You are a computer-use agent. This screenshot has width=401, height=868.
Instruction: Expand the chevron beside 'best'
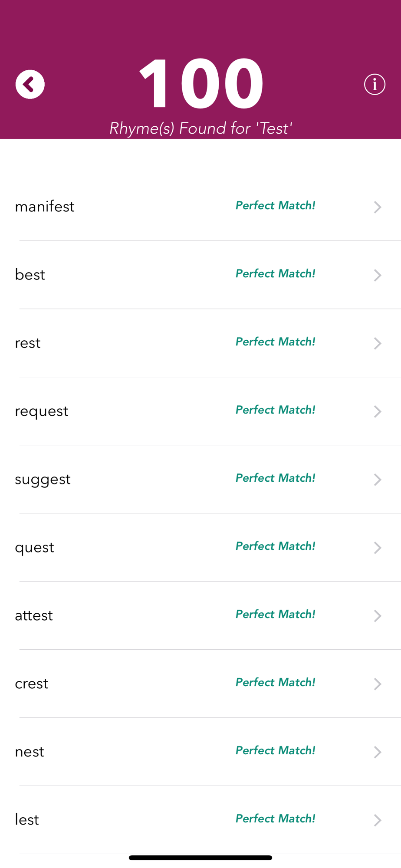(x=377, y=275)
